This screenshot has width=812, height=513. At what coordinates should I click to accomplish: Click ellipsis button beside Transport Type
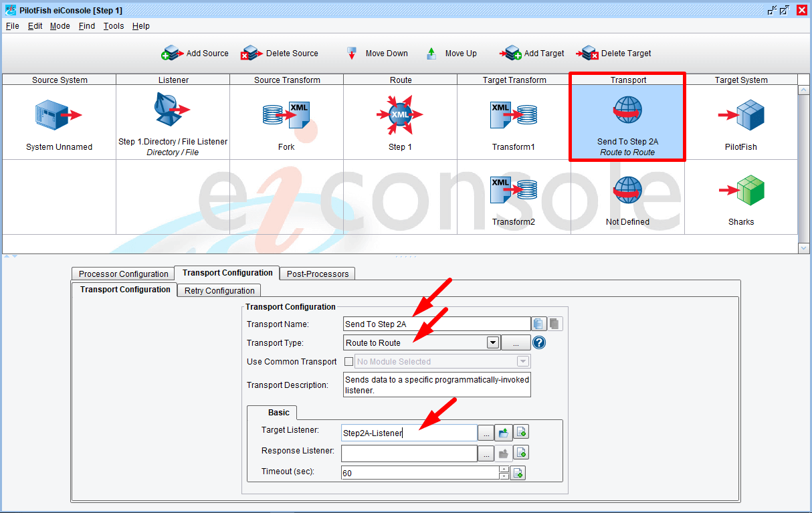pos(516,343)
